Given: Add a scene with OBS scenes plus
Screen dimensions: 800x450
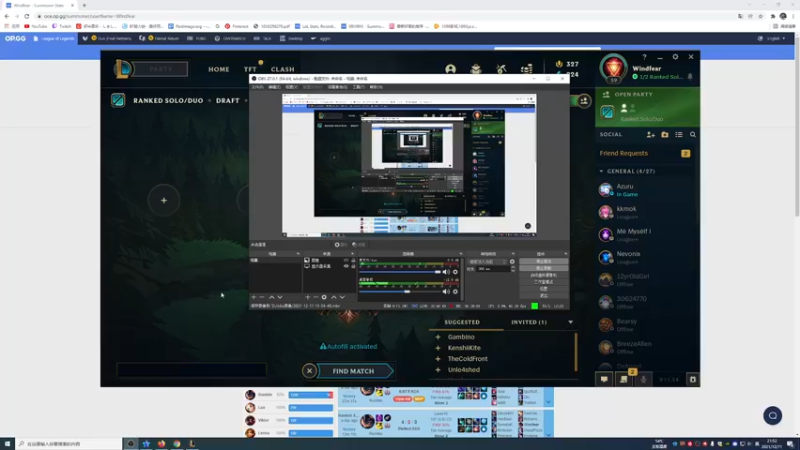Looking at the screenshot, I should (254, 297).
